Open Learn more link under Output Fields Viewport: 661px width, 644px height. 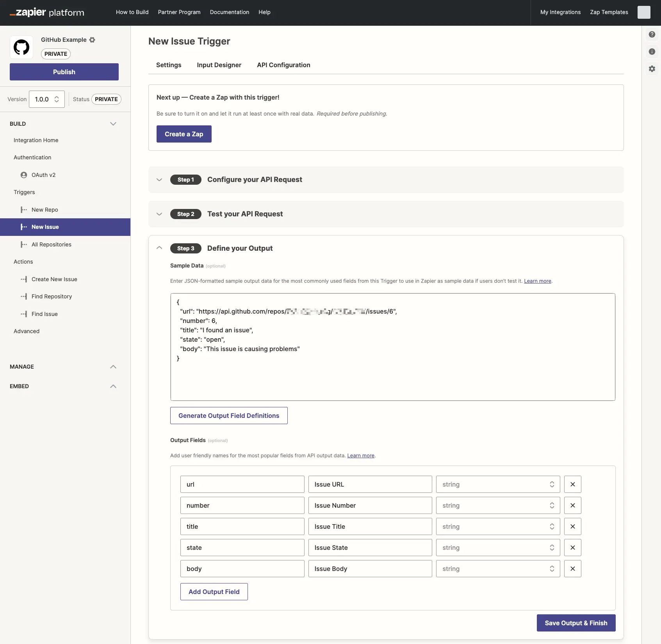[x=361, y=455]
